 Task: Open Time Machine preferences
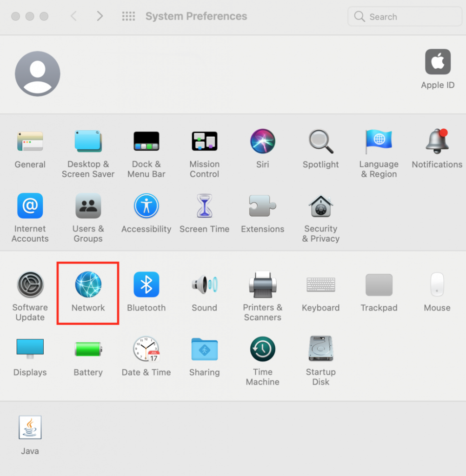pyautogui.click(x=262, y=349)
